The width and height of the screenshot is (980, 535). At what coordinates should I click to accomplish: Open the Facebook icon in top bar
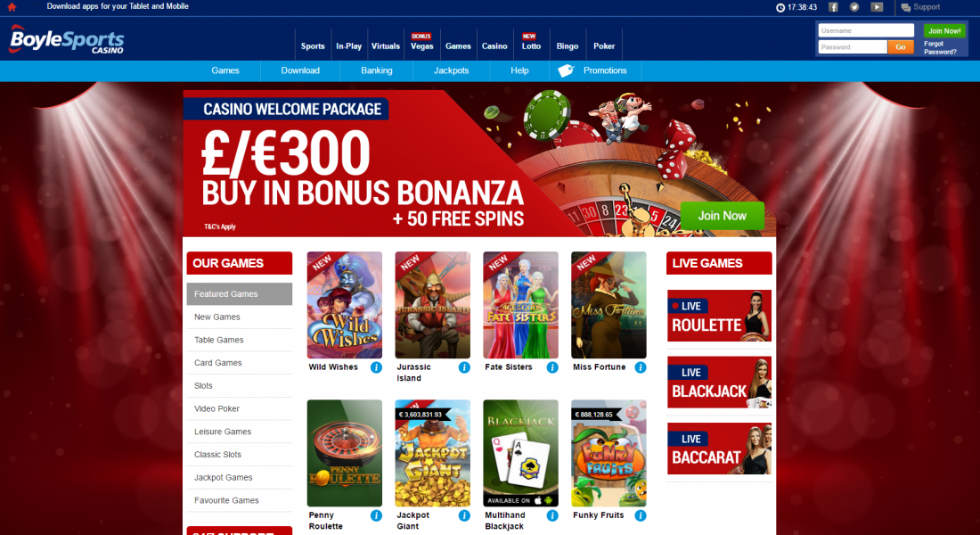(833, 7)
